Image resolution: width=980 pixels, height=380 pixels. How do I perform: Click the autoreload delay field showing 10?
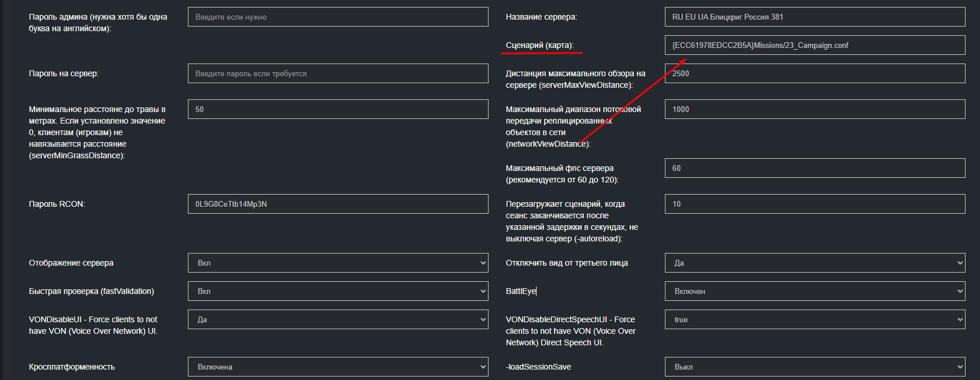coord(814,204)
